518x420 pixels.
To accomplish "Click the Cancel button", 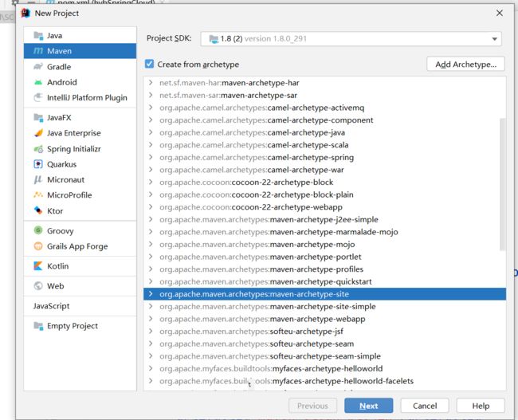I will pyautogui.click(x=425, y=406).
